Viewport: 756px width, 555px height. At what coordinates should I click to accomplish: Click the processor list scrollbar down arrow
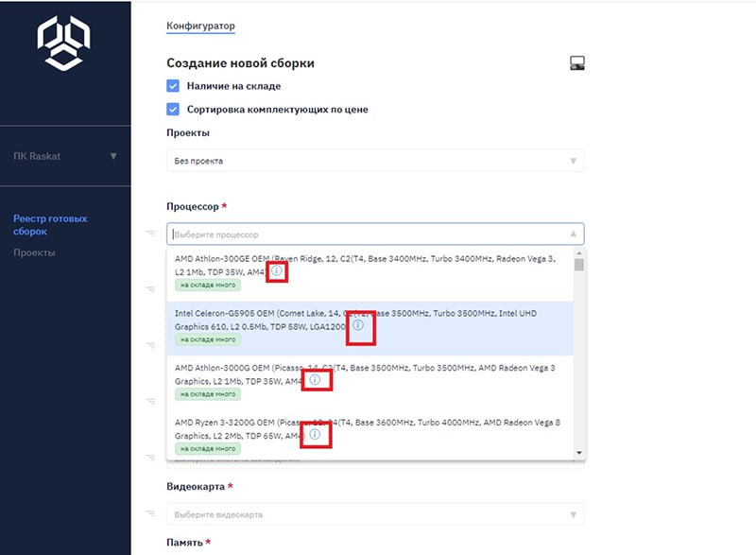579,453
